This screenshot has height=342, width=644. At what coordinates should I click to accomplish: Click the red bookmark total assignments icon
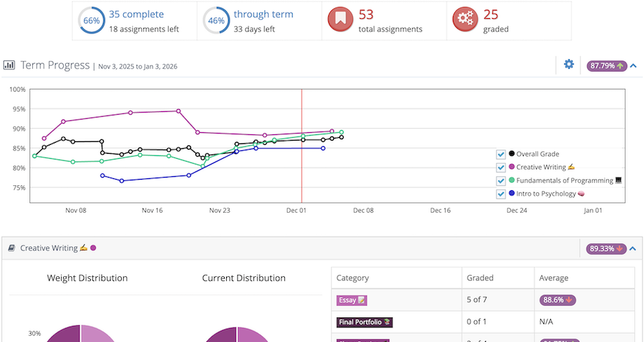coord(341,21)
